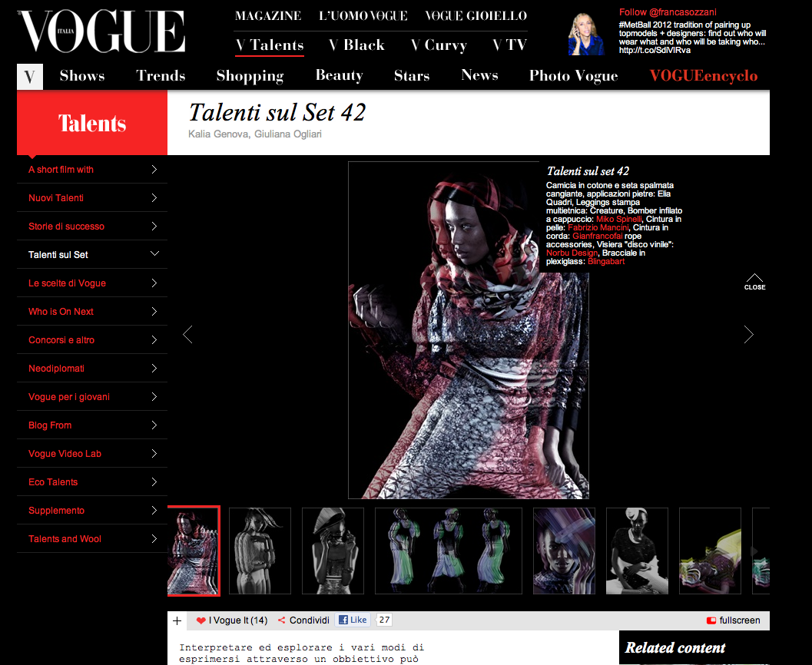
Task: Click the 'Kalia Genova, Giuliana Ogliari' byline
Action: click(x=255, y=134)
